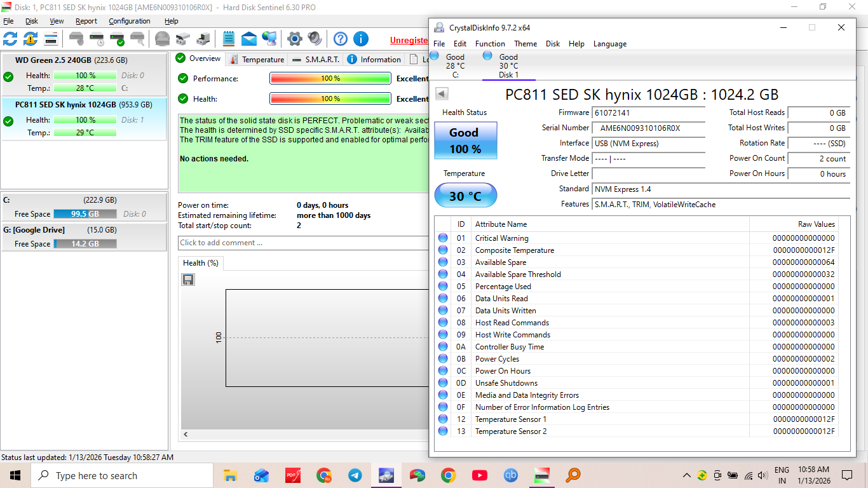Click the 'Click to add comment' field
Screen dimensions: 868x488
(x=304, y=243)
